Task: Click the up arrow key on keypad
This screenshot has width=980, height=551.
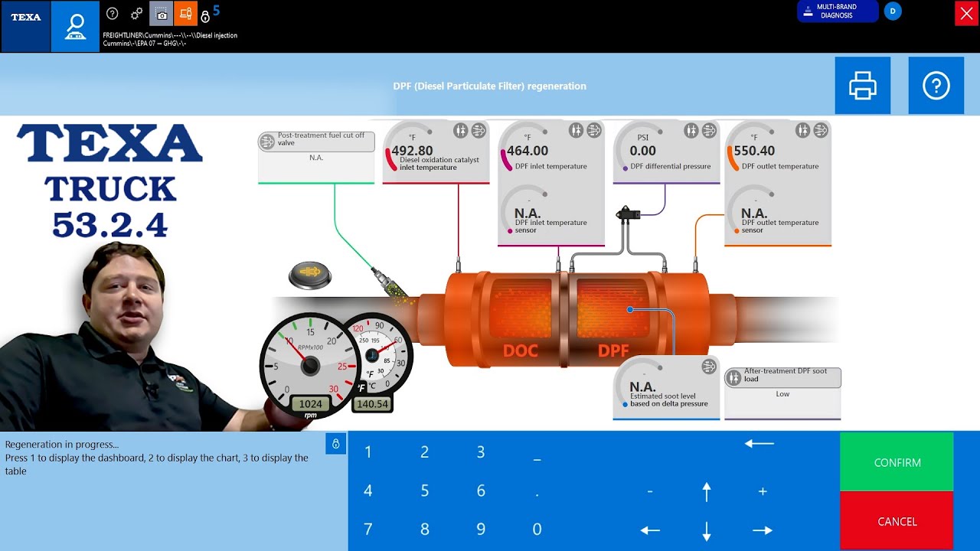Action: pyautogui.click(x=707, y=491)
